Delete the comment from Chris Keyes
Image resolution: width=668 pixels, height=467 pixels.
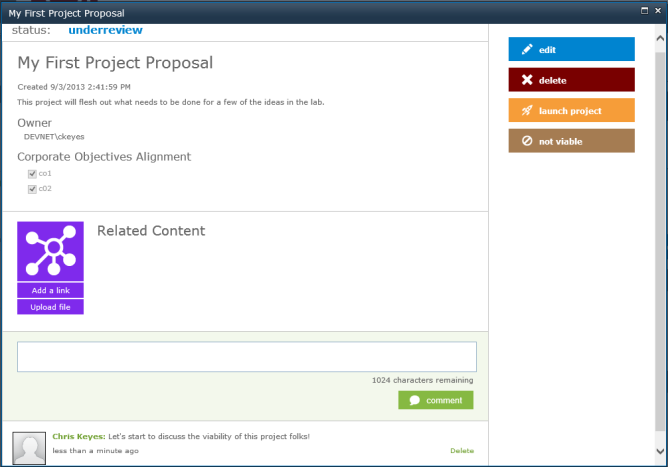coord(461,451)
